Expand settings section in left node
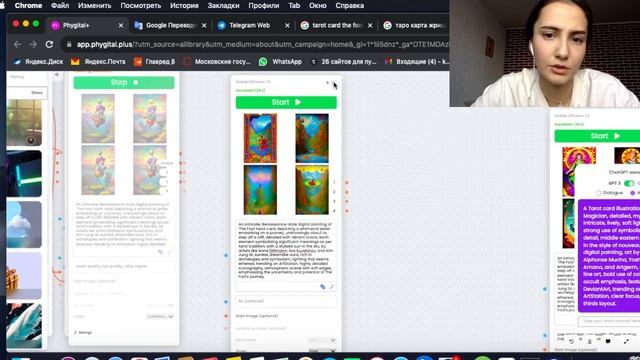This screenshot has width=640, height=360. tap(83, 333)
